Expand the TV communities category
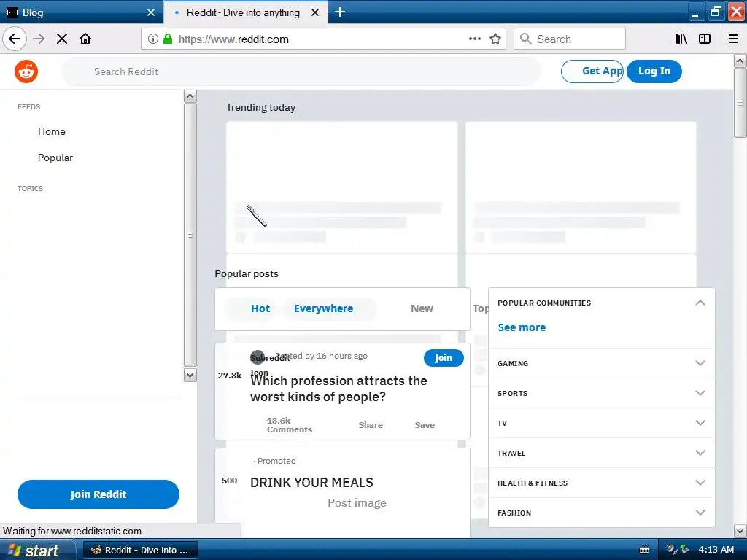747x560 pixels. point(601,424)
